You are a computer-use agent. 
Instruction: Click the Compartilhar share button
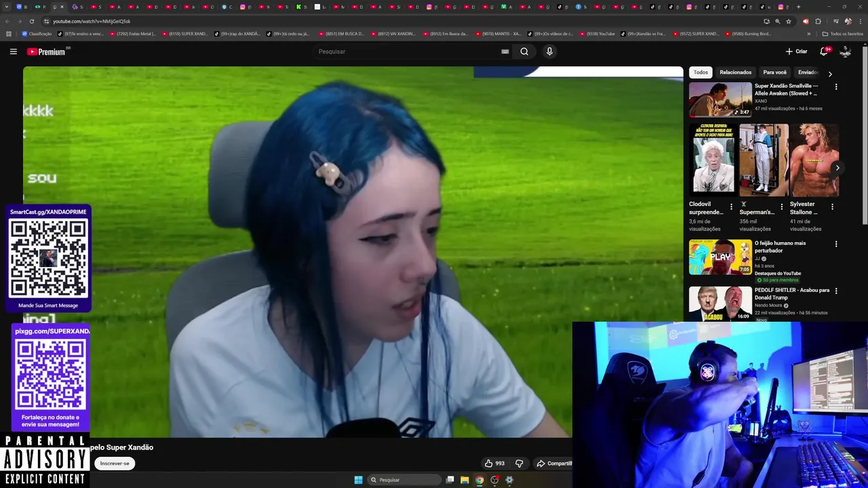554,464
